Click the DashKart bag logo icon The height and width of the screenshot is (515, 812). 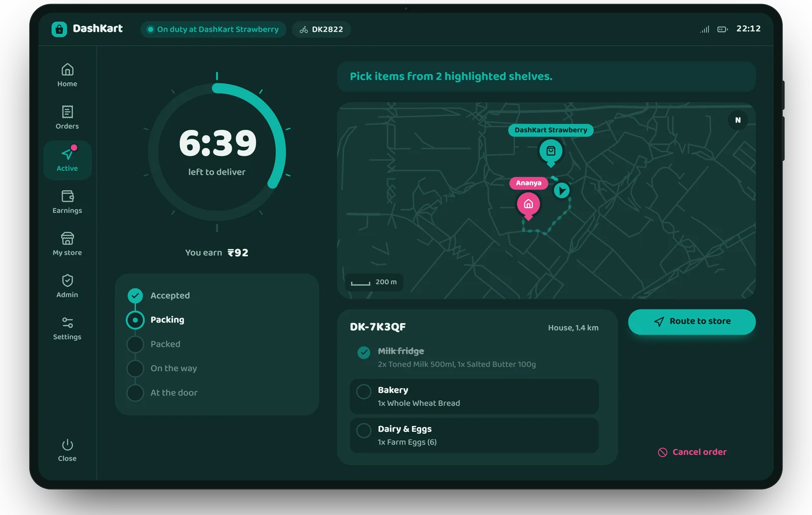[59, 29]
